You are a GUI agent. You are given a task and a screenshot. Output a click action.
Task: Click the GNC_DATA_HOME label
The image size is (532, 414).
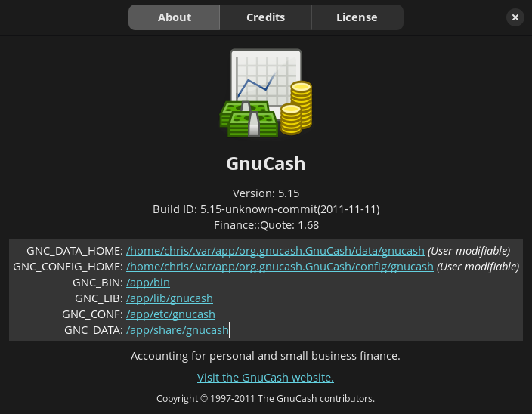tap(74, 251)
